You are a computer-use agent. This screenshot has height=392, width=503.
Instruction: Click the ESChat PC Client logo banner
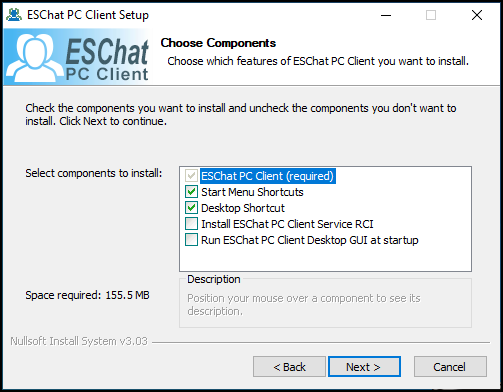pyautogui.click(x=77, y=57)
